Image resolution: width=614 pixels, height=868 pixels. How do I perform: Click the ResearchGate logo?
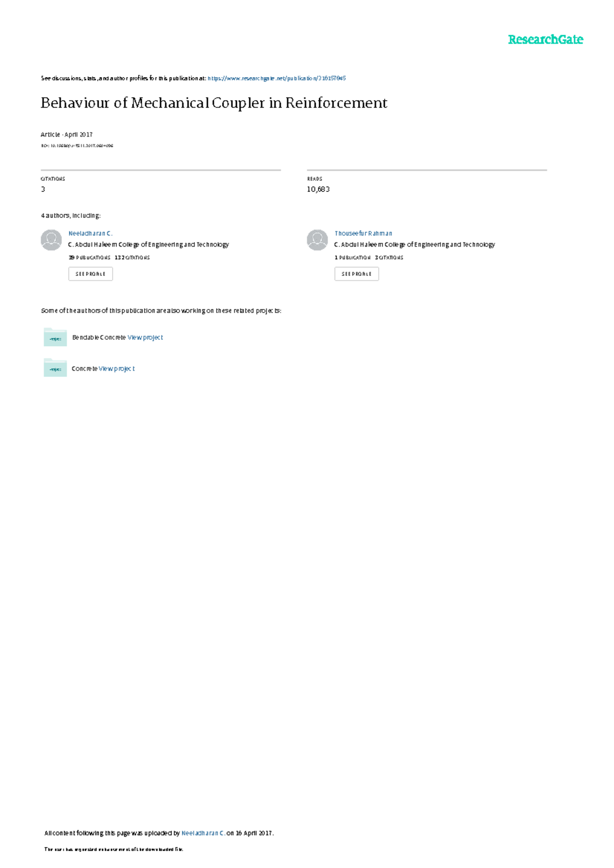point(545,40)
